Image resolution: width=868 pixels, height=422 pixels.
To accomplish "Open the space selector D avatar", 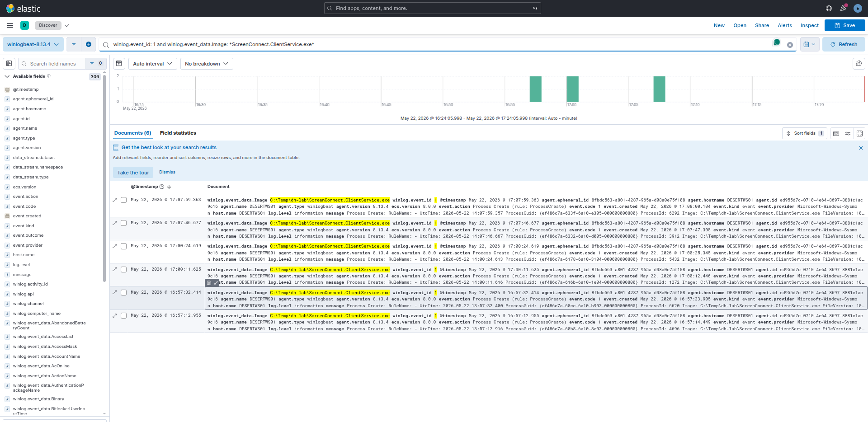I will 25,25.
